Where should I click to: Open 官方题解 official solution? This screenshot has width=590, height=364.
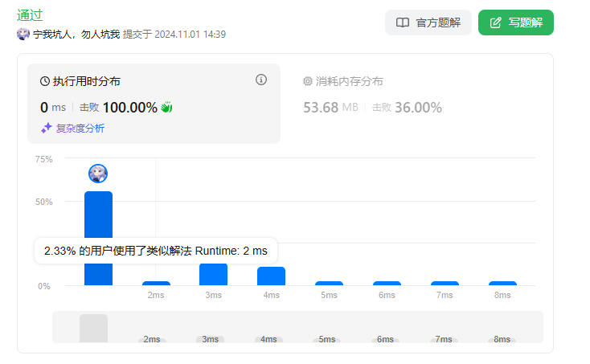[x=425, y=22]
